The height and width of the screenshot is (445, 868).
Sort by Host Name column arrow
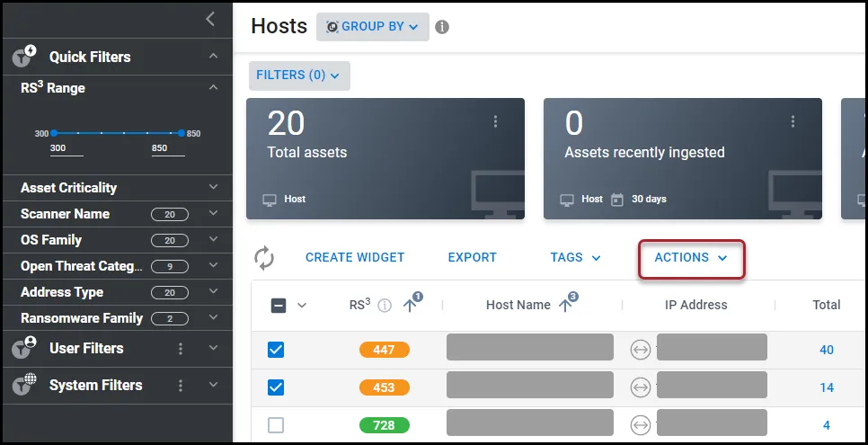coord(565,305)
